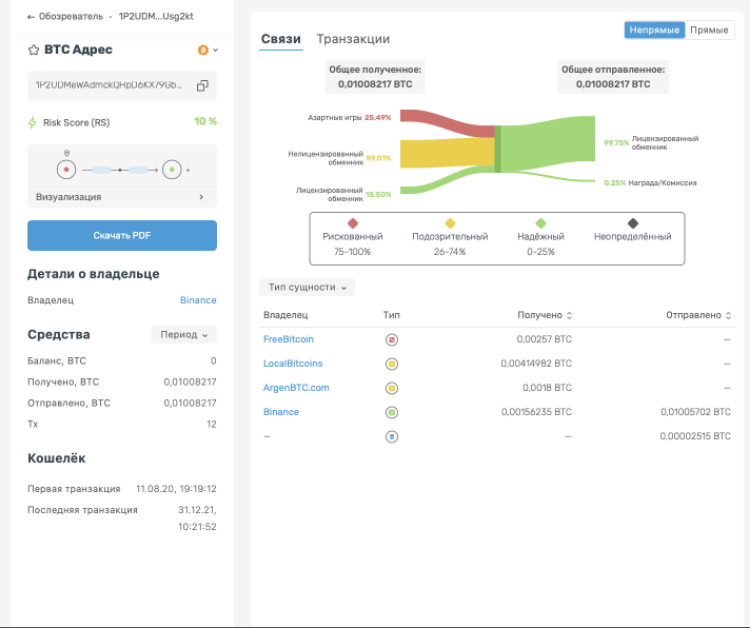Viewport: 750px width, 628px height.
Task: Open the LocalBitcoins owner link
Action: click(x=293, y=364)
